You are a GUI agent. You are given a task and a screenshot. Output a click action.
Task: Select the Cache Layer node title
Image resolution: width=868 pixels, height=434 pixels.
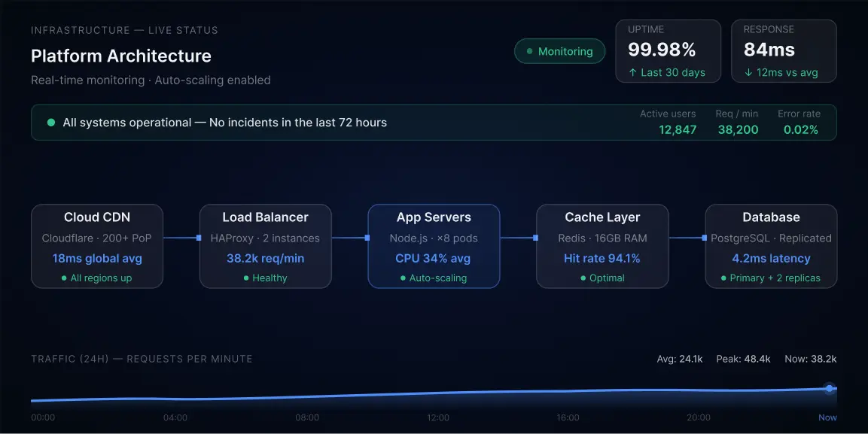click(x=602, y=217)
